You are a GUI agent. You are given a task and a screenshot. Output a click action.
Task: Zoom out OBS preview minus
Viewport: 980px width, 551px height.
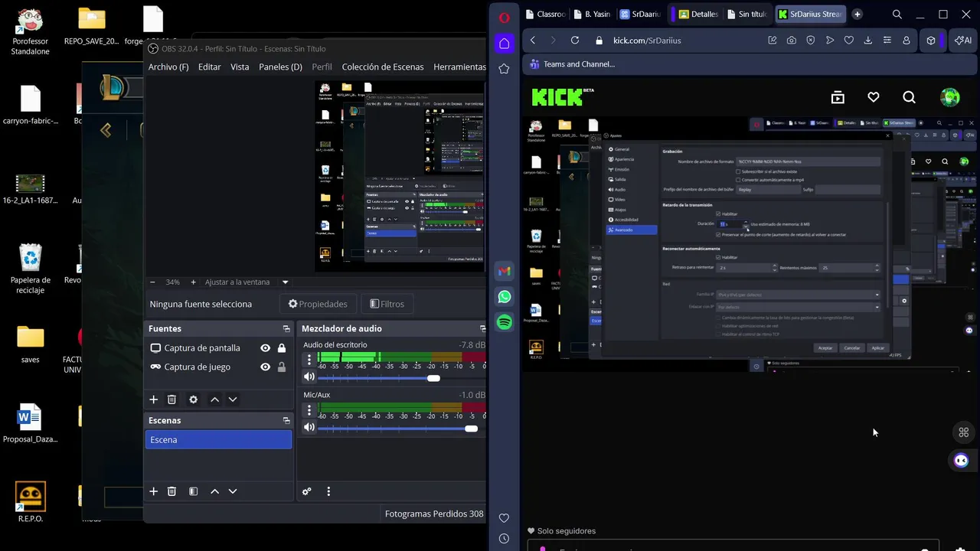pyautogui.click(x=152, y=282)
